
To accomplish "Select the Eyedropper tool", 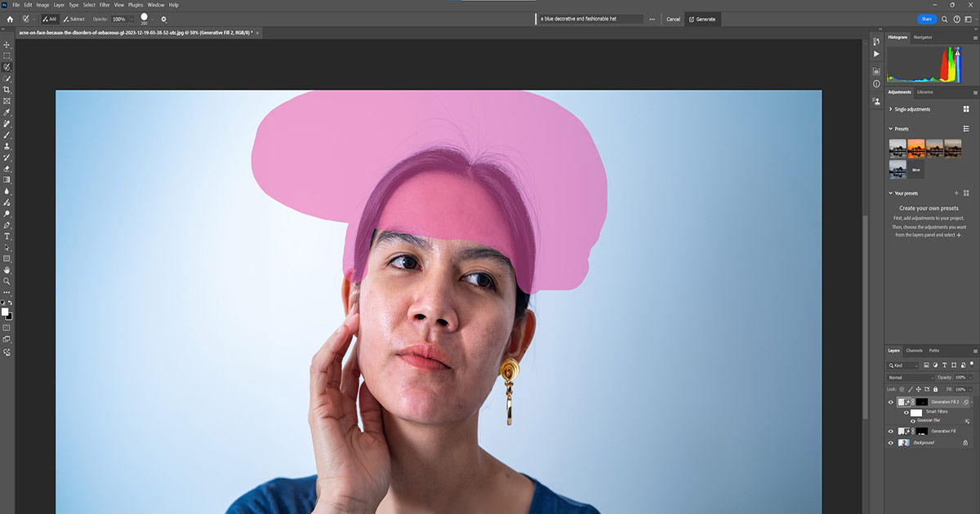I will point(7,113).
